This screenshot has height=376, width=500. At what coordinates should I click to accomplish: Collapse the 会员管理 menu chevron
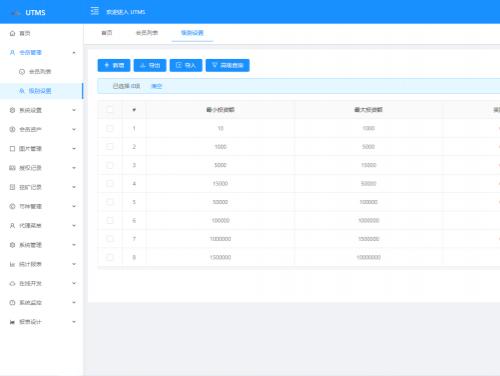74,53
